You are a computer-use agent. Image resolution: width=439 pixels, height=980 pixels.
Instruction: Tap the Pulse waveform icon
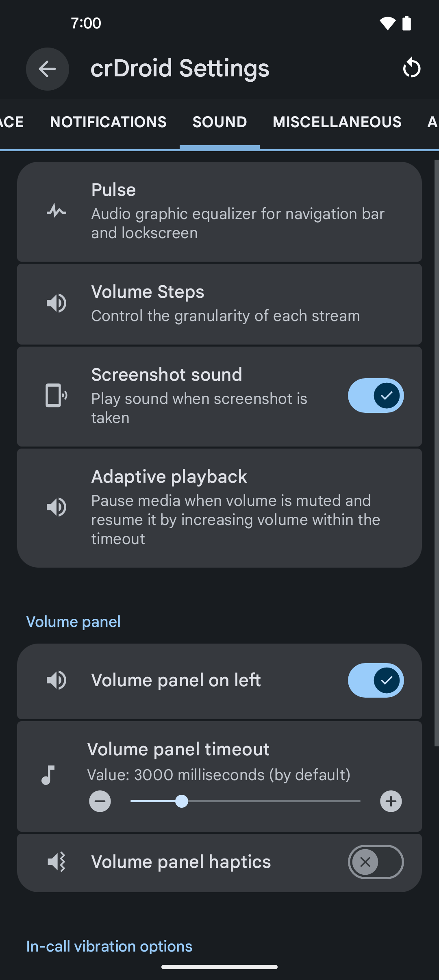tap(57, 211)
